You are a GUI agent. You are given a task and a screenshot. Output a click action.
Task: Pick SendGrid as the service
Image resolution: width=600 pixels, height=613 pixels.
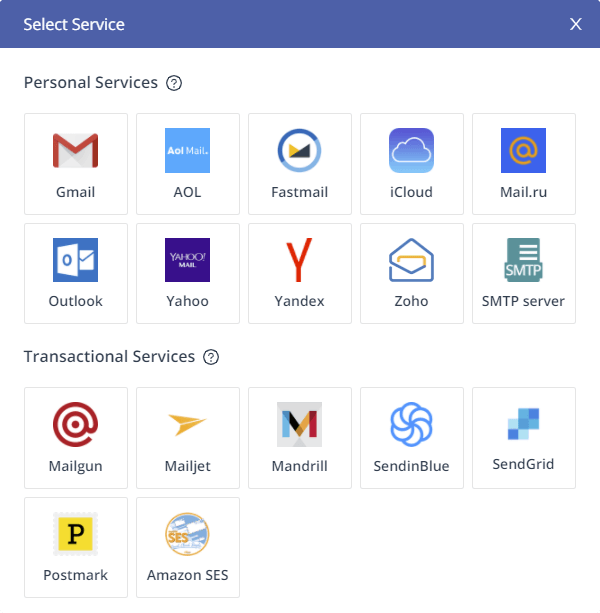click(x=524, y=437)
